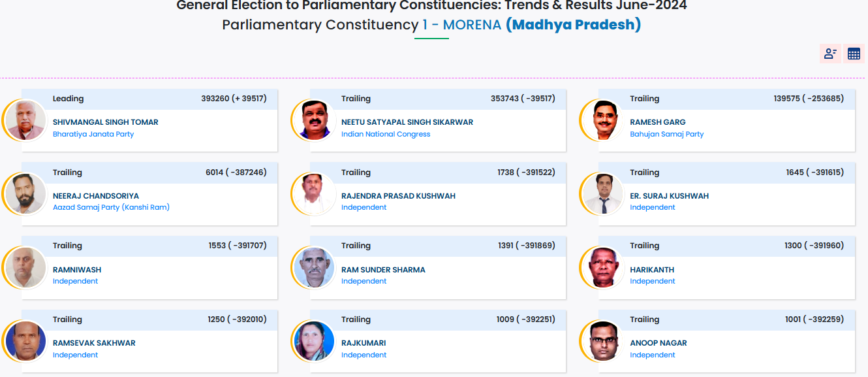Click Ramesh Garg's candidate photo
Viewport: 868px width, 377px height.
click(603, 120)
